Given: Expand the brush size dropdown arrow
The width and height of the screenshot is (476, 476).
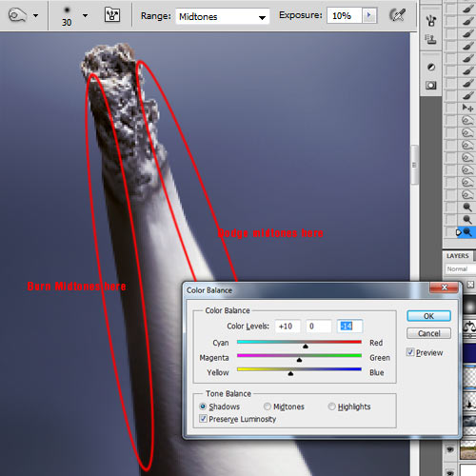Looking at the screenshot, I should (85, 15).
